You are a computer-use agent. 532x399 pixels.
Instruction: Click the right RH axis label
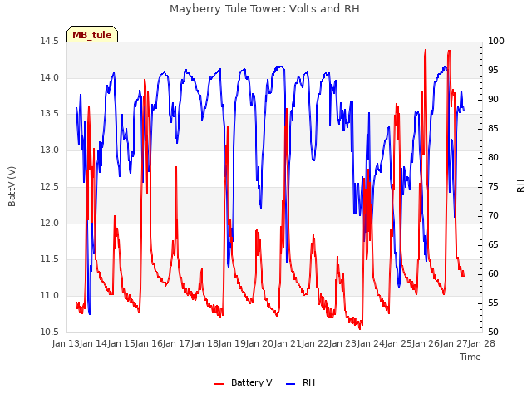[x=520, y=186]
